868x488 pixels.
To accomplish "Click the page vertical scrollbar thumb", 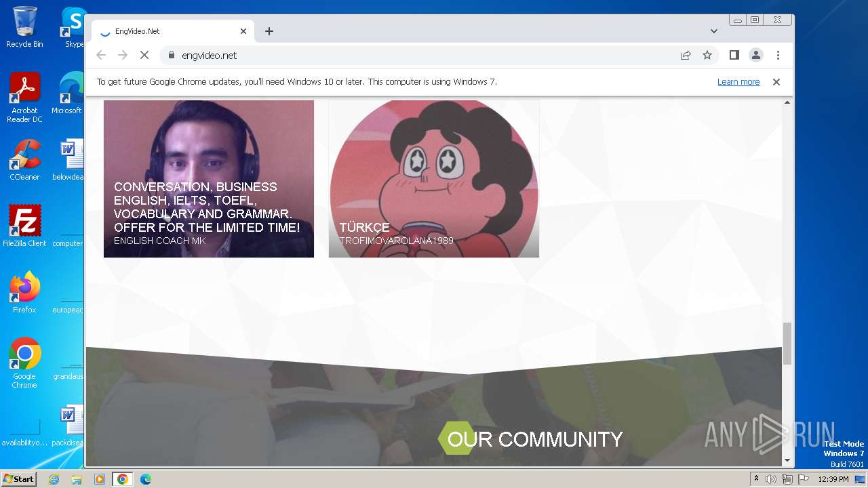I will coord(787,344).
